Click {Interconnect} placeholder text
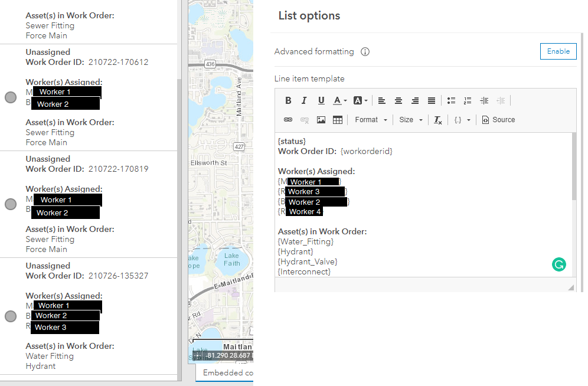The image size is (588, 386). tap(304, 271)
